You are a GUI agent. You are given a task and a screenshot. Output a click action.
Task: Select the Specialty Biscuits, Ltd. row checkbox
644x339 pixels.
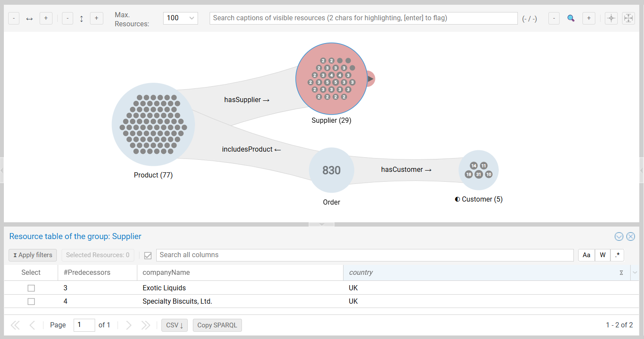(x=31, y=302)
